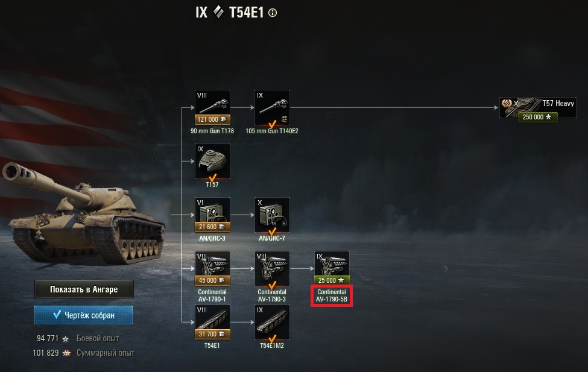Click the Continental AV-1790-5B name label

click(x=332, y=295)
